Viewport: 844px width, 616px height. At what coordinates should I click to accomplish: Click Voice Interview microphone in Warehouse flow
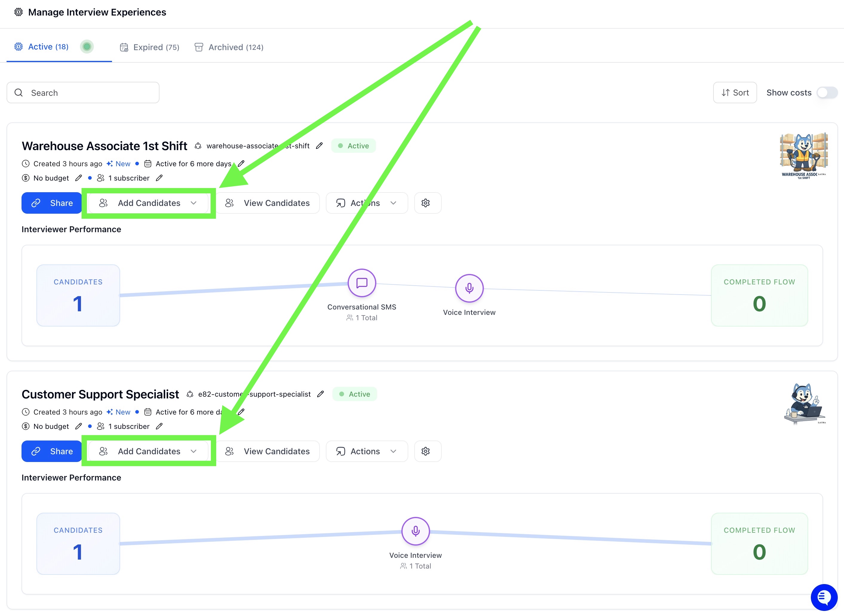(x=469, y=288)
